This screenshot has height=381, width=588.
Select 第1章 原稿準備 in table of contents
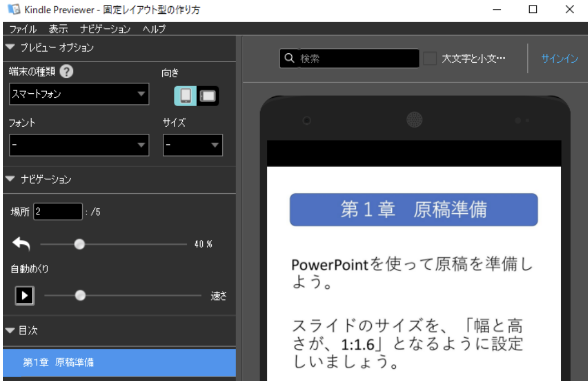pyautogui.click(x=119, y=362)
